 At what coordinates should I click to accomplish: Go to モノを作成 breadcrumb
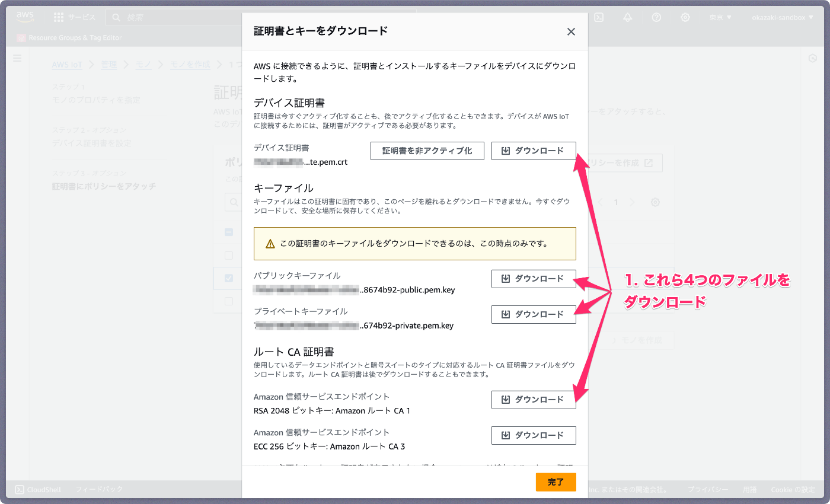(x=190, y=65)
